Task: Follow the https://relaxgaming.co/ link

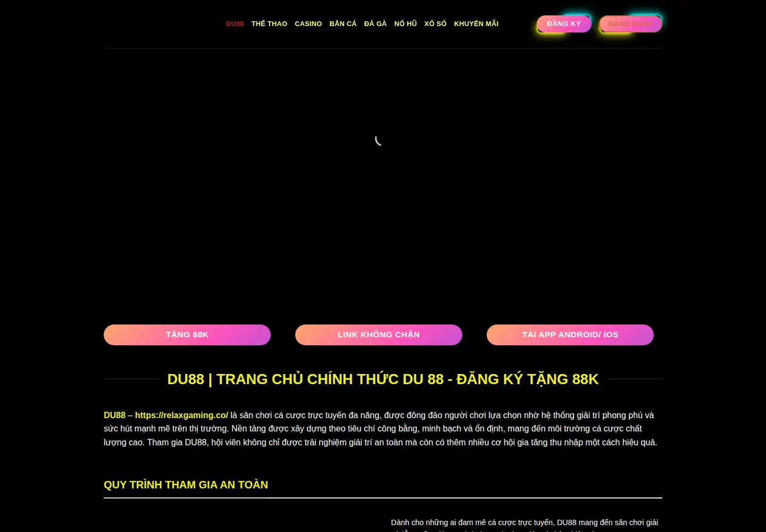Action: [181, 415]
